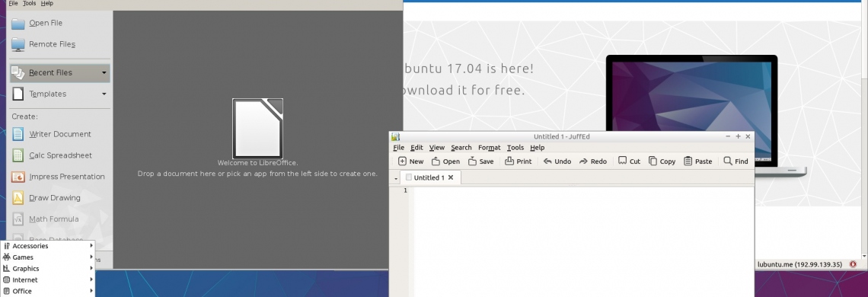Expand Accessories submenu in start menu

pos(48,246)
